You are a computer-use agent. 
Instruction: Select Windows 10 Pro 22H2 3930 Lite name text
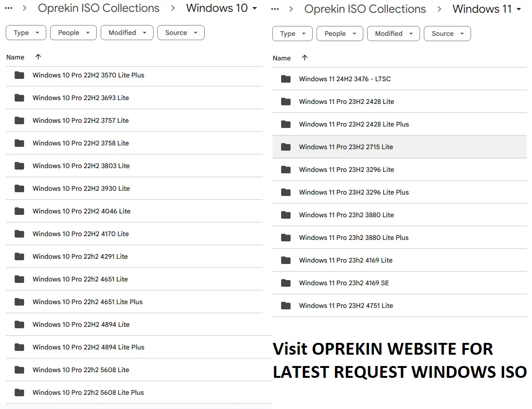pos(81,188)
